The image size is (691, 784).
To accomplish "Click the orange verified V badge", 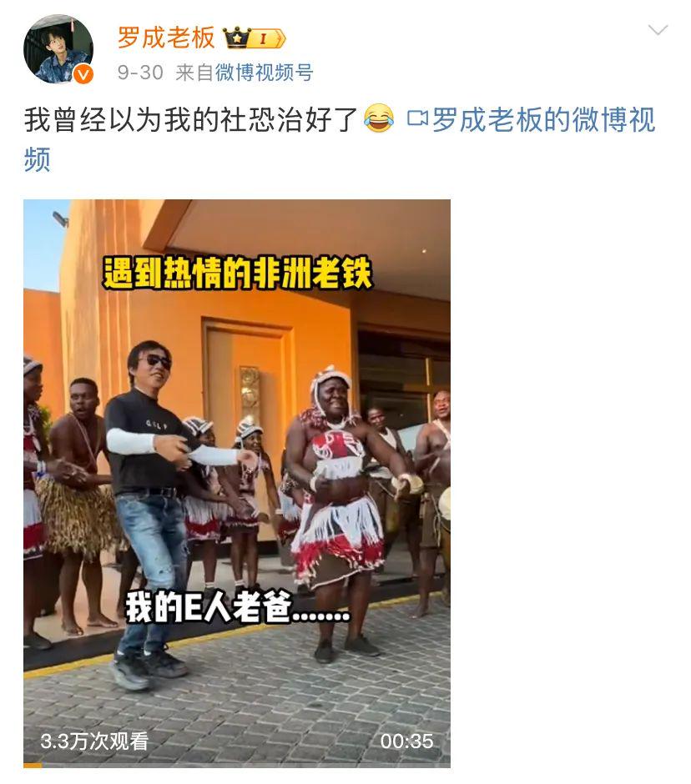I will pyautogui.click(x=83, y=74).
